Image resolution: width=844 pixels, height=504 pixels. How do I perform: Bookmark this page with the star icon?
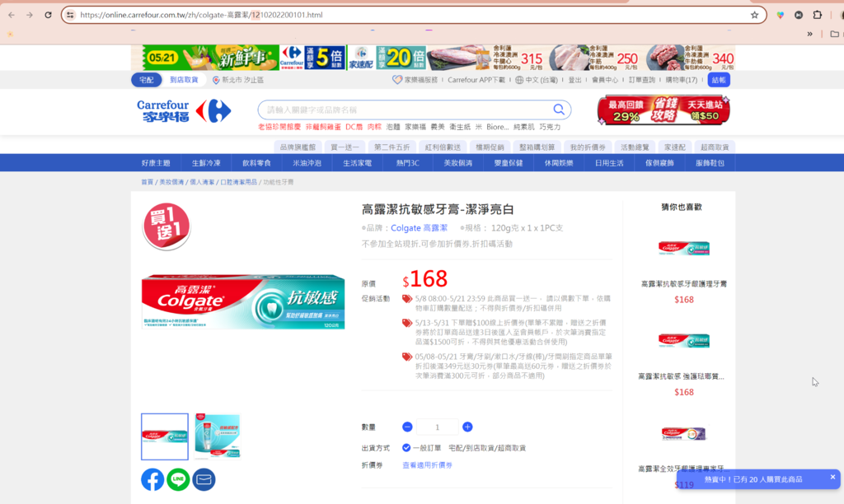(755, 15)
